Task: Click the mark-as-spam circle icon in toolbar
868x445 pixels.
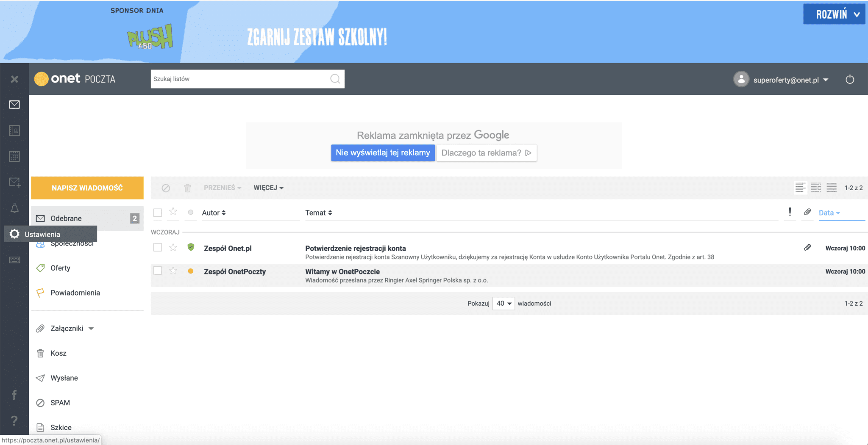Action: 166,188
